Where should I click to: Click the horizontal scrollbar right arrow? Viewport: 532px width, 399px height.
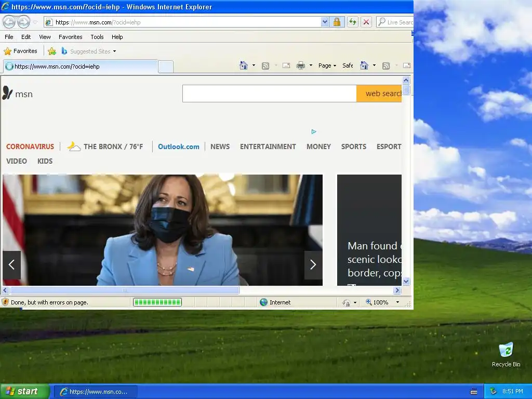[x=397, y=290]
